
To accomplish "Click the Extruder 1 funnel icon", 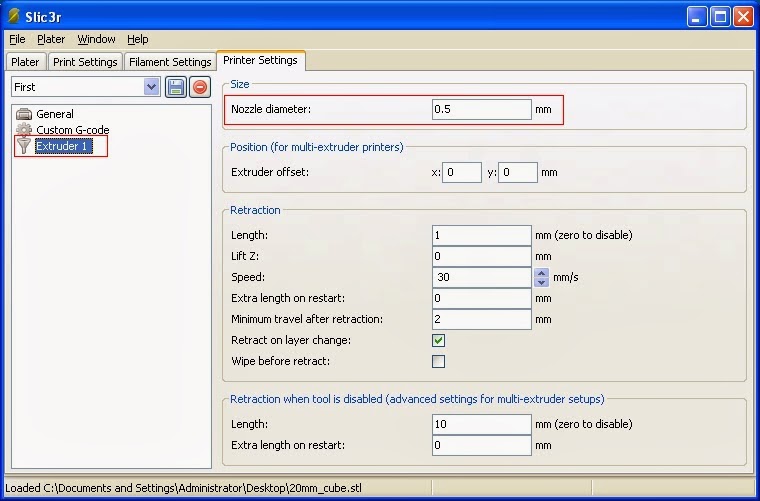I will click(24, 146).
